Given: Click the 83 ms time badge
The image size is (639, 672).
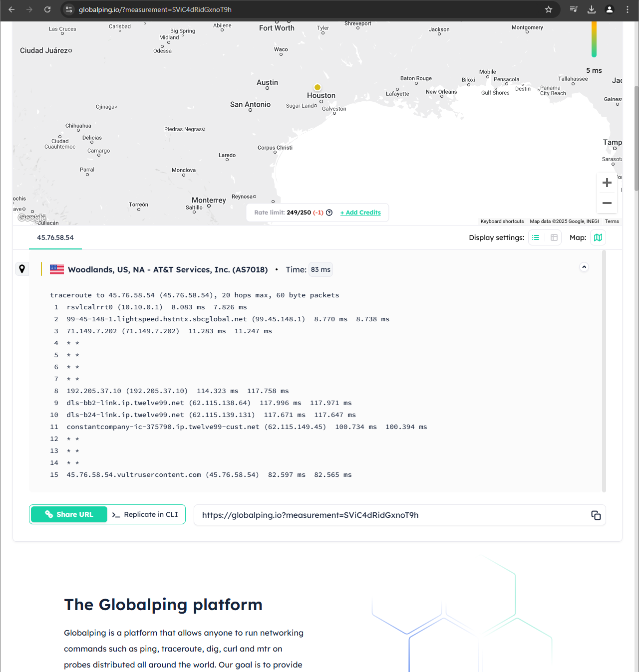Looking at the screenshot, I should 320,269.
